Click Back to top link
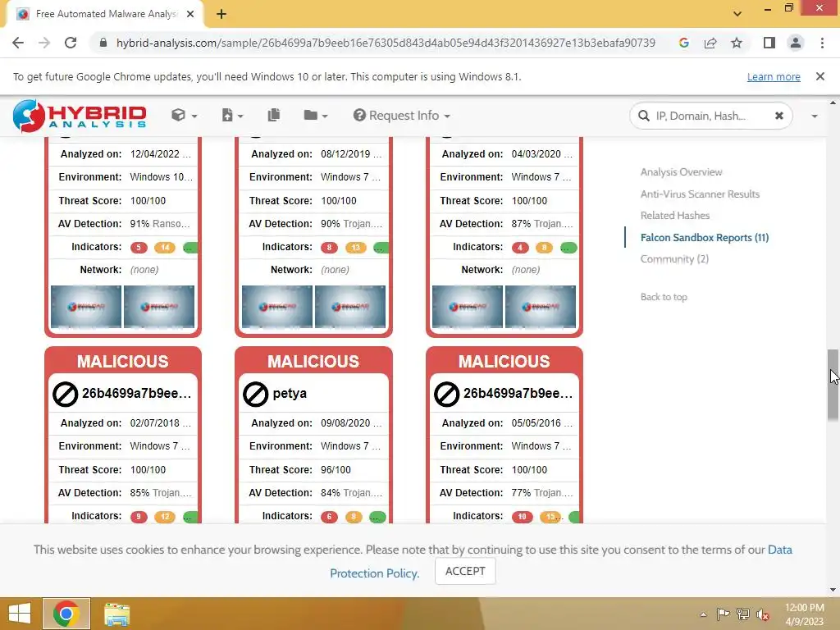Image resolution: width=840 pixels, height=630 pixels. coord(664,297)
